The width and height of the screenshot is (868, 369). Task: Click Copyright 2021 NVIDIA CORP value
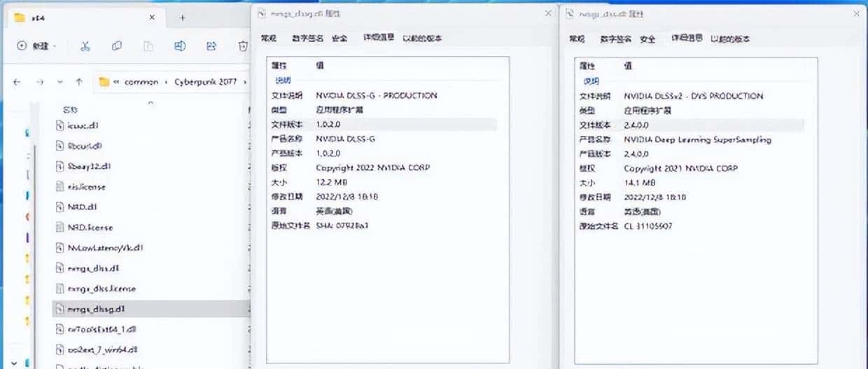click(x=680, y=168)
